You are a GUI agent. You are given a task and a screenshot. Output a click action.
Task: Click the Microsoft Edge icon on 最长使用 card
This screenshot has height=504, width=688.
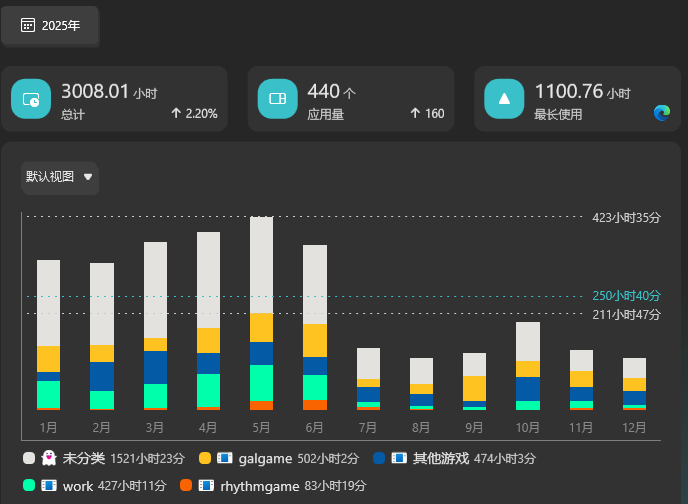(661, 113)
